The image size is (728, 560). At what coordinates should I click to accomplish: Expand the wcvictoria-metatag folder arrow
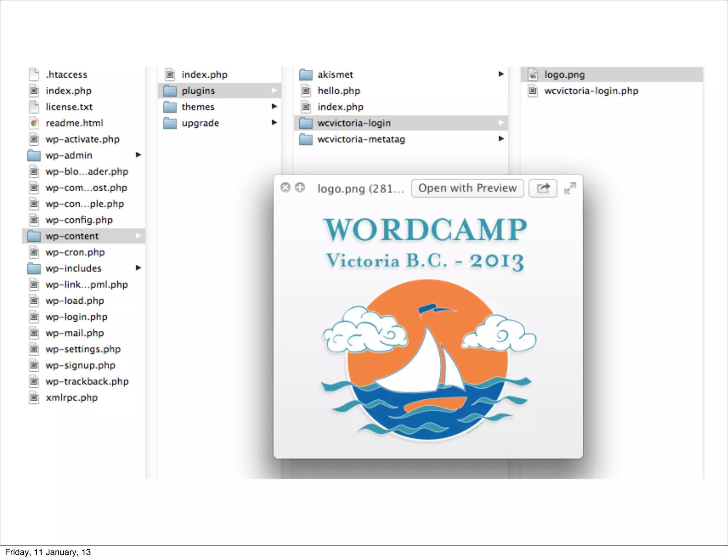[x=501, y=139]
